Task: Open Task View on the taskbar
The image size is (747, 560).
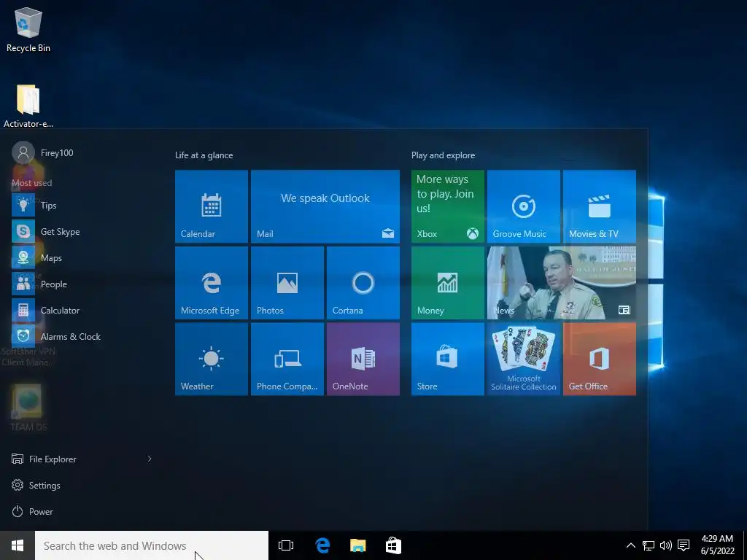Action: (286, 545)
